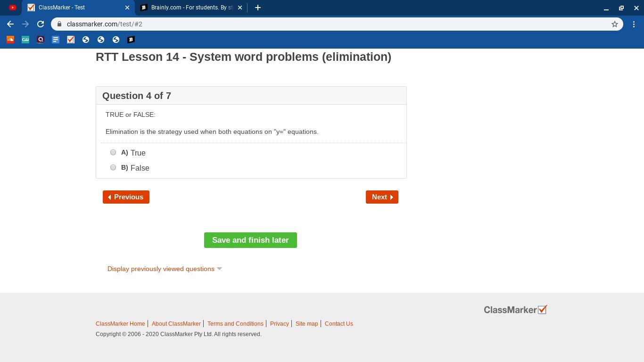Screen dimensions: 644x362
Task: Open the middle globe bookmark
Action: 101,40
